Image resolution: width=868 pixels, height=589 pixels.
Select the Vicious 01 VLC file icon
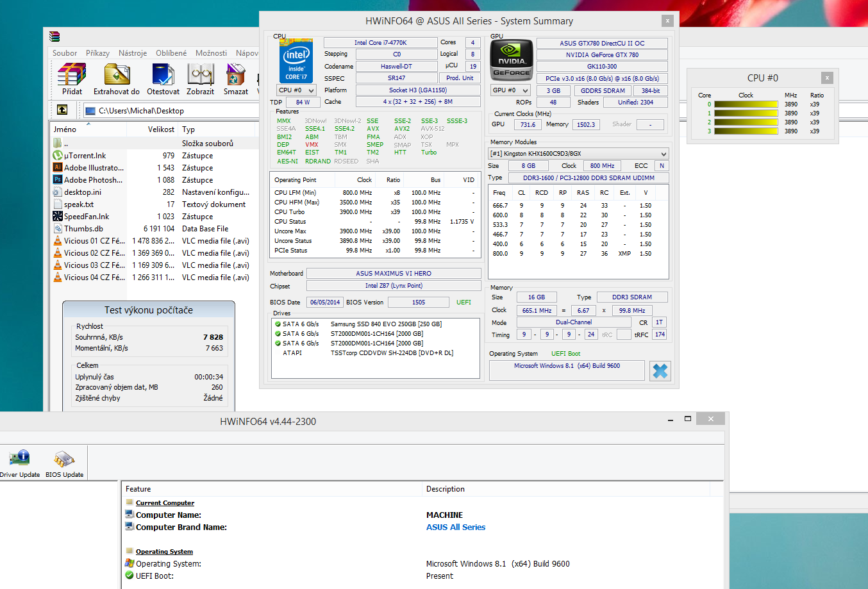(x=58, y=241)
